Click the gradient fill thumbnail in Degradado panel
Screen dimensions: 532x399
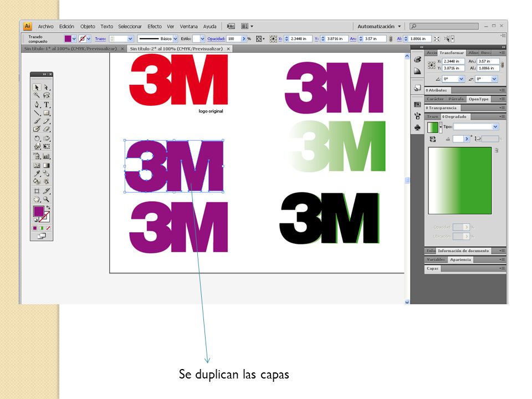tap(433, 127)
